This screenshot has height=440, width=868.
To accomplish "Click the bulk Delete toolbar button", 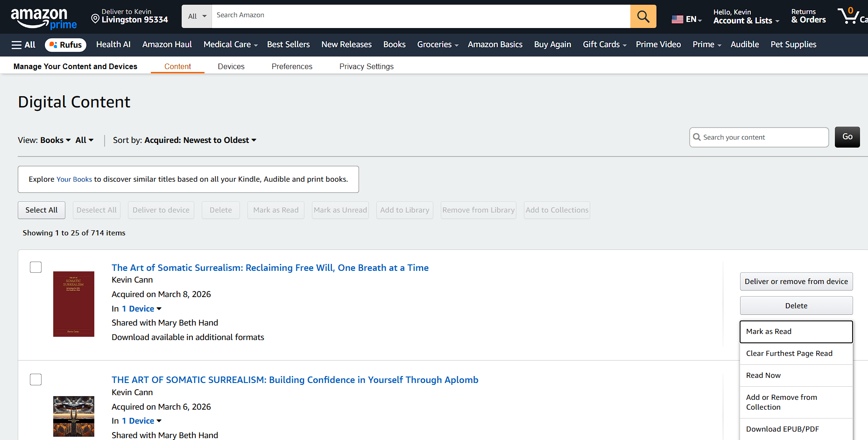I will pos(221,210).
